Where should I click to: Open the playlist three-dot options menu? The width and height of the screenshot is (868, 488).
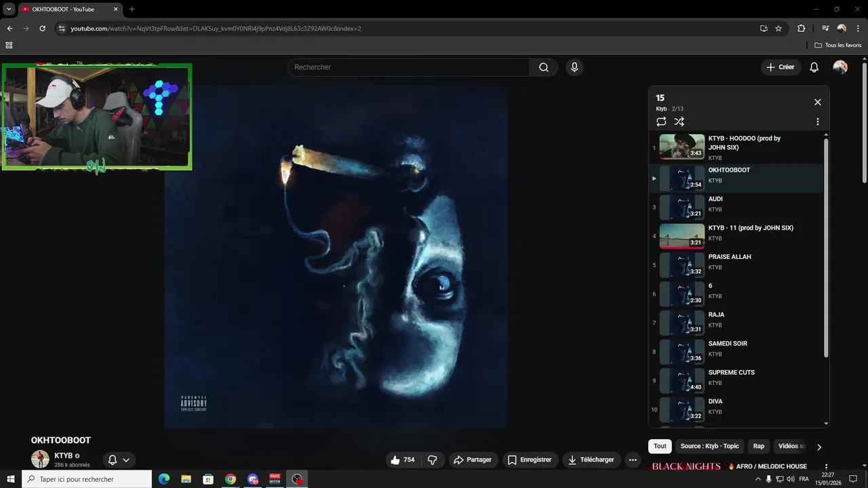[817, 122]
